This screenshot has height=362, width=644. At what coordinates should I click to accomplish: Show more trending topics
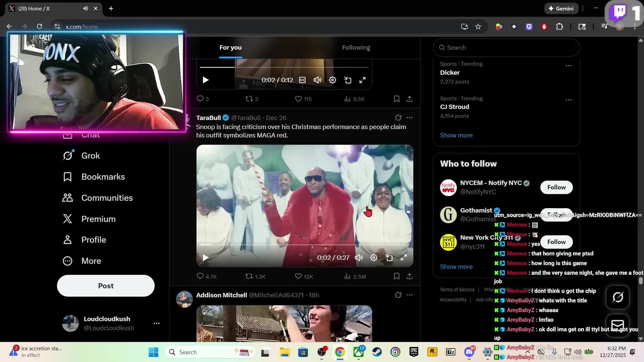tap(456, 135)
